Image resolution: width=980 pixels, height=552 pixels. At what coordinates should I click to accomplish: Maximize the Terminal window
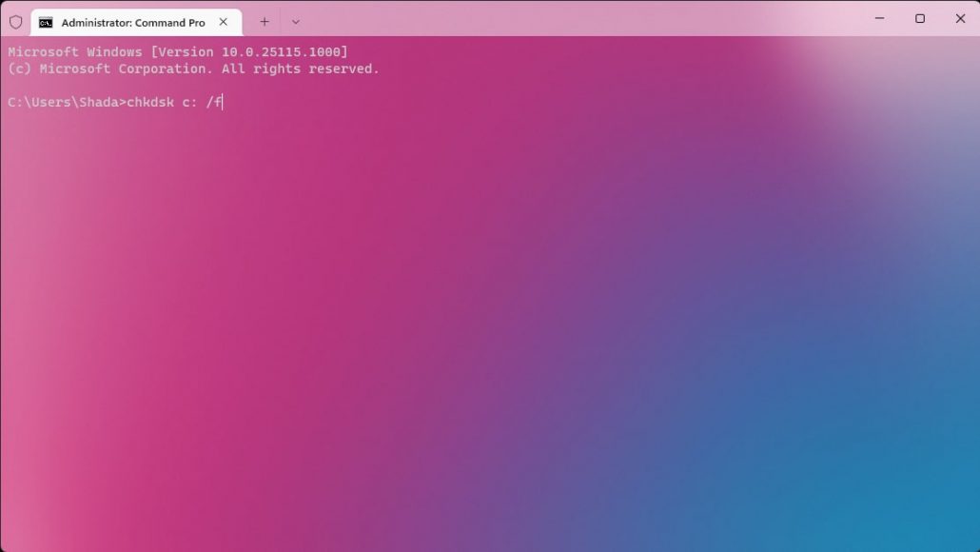[919, 19]
